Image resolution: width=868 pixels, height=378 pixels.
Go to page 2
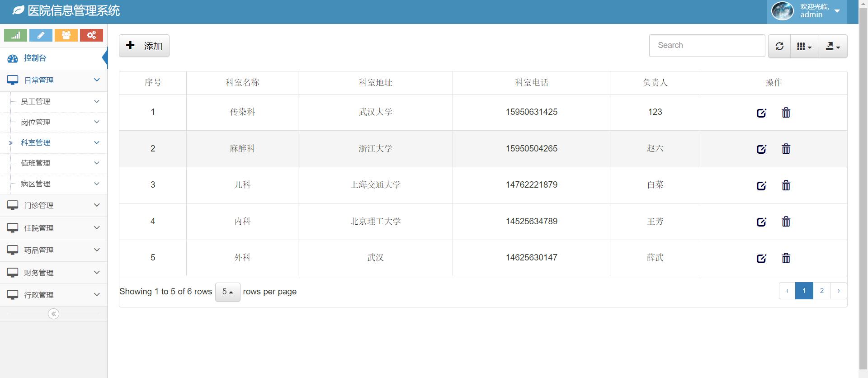tap(822, 291)
